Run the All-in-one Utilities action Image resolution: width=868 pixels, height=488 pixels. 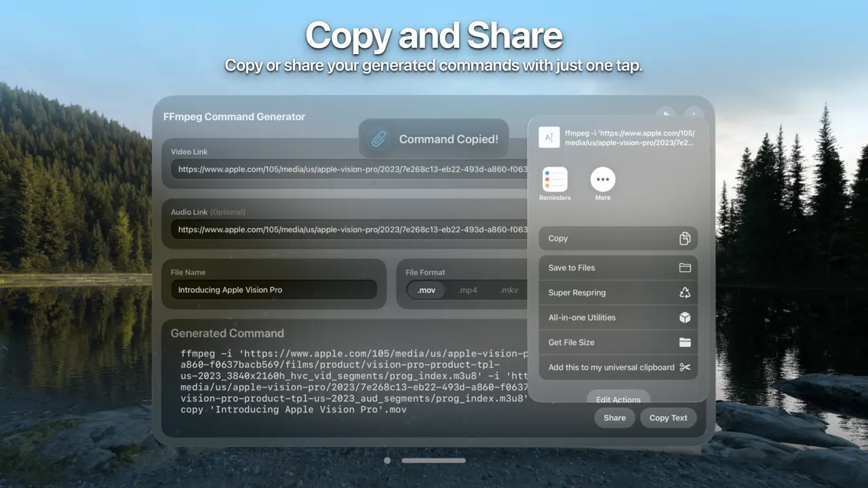click(x=618, y=317)
